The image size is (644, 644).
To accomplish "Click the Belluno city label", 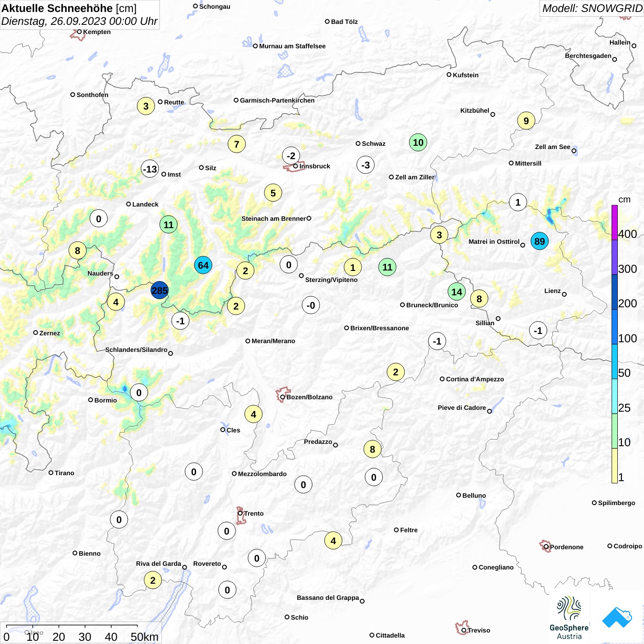I will point(474,495).
